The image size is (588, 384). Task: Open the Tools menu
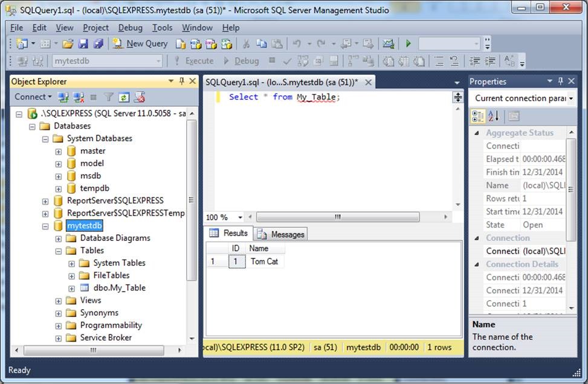point(162,28)
